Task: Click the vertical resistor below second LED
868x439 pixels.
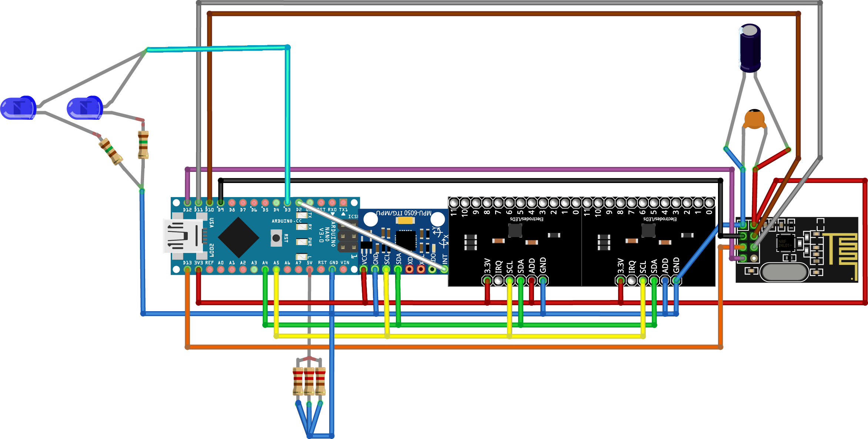Action: (143, 144)
